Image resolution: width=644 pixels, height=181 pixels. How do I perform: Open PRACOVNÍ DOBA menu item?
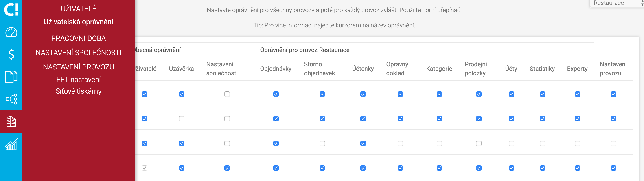[x=79, y=38]
